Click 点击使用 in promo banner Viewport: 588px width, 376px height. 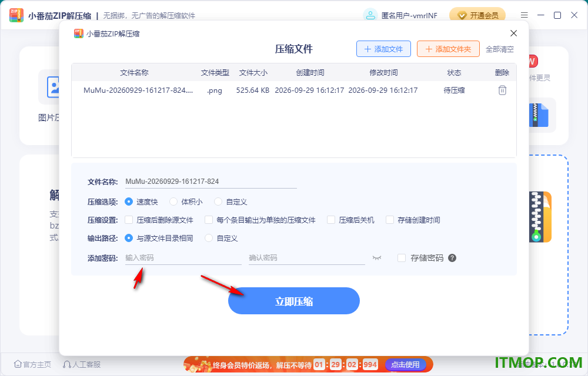click(405, 364)
